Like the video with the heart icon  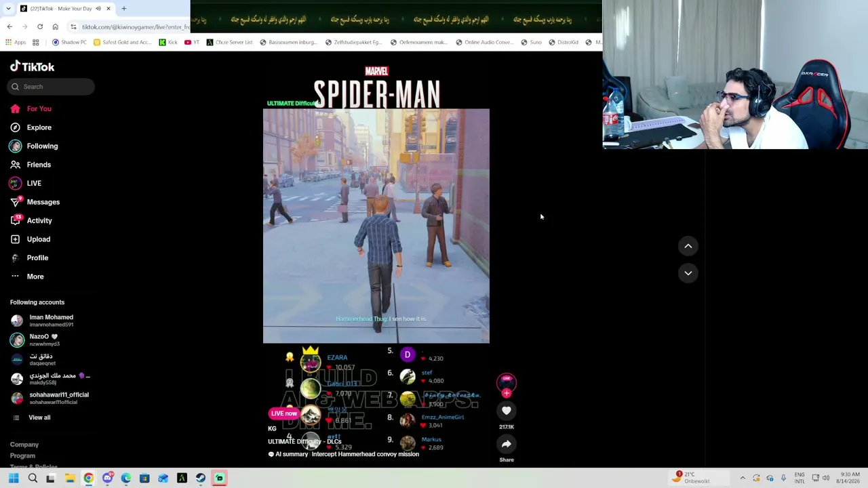[x=507, y=411]
